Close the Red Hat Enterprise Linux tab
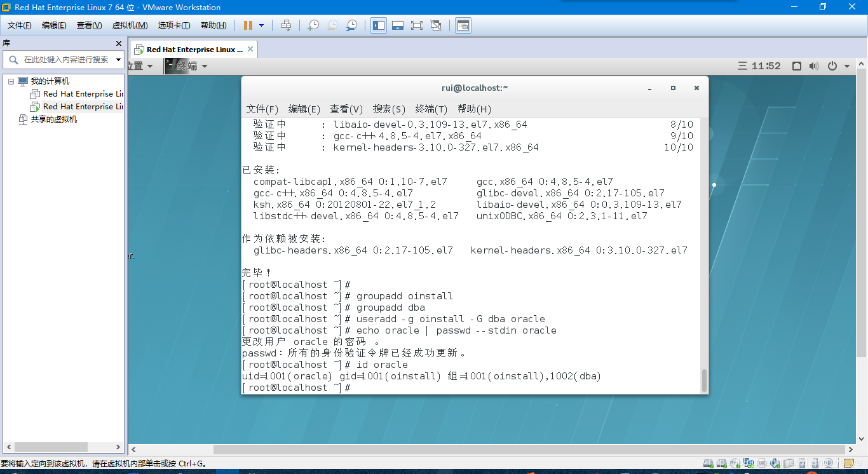The image size is (868, 474). 250,49
